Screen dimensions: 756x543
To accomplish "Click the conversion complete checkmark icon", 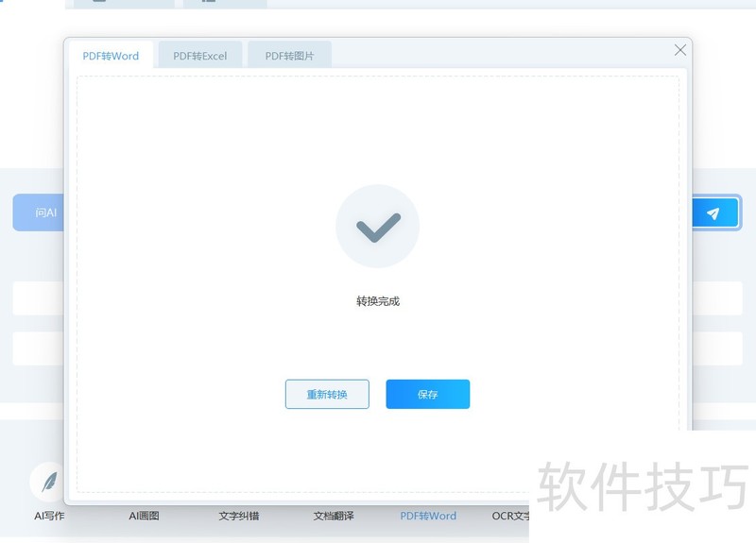I will click(x=377, y=227).
